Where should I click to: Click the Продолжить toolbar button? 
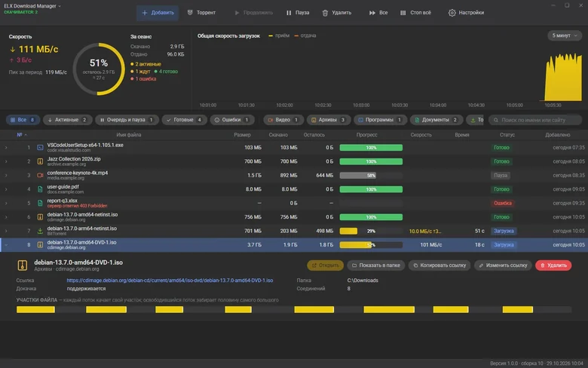253,13
